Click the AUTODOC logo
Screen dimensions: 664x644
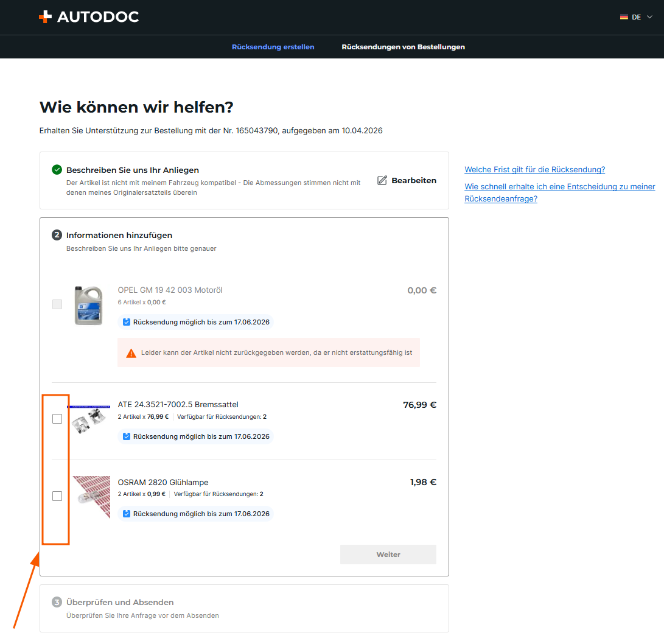pos(89,16)
